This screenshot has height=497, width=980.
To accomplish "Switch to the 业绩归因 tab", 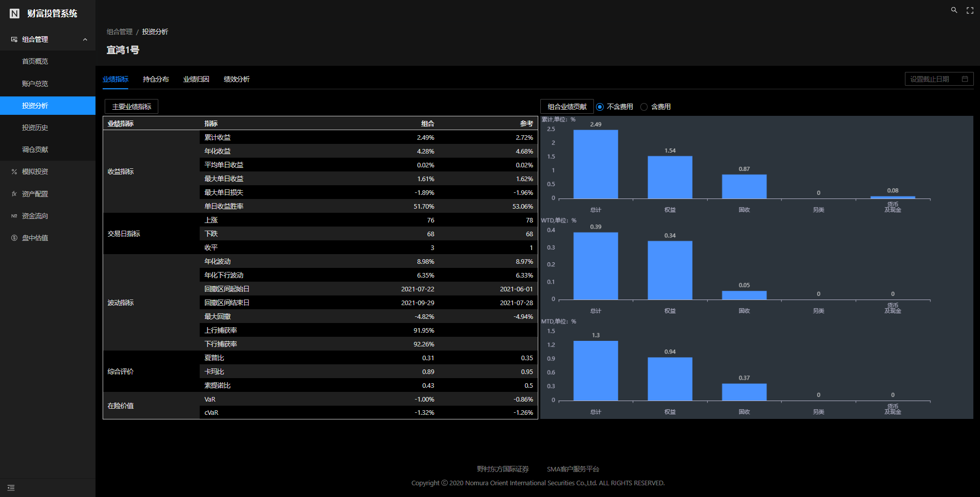I will (196, 79).
